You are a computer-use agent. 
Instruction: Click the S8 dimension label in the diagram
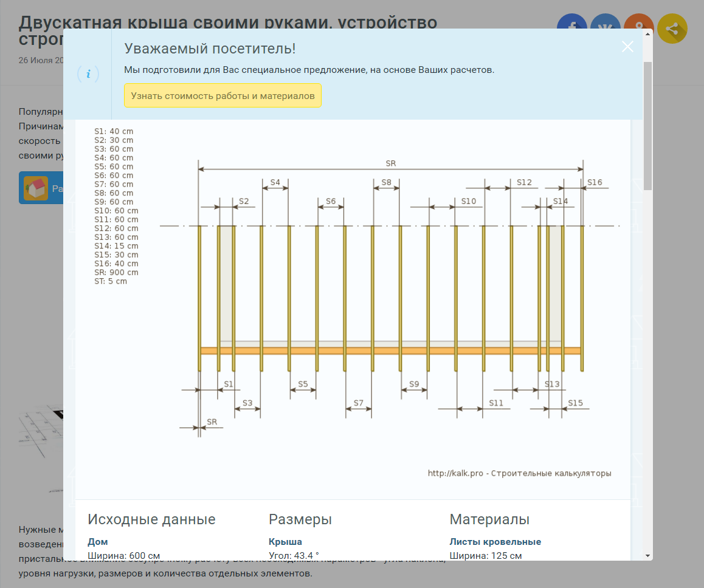(x=387, y=182)
